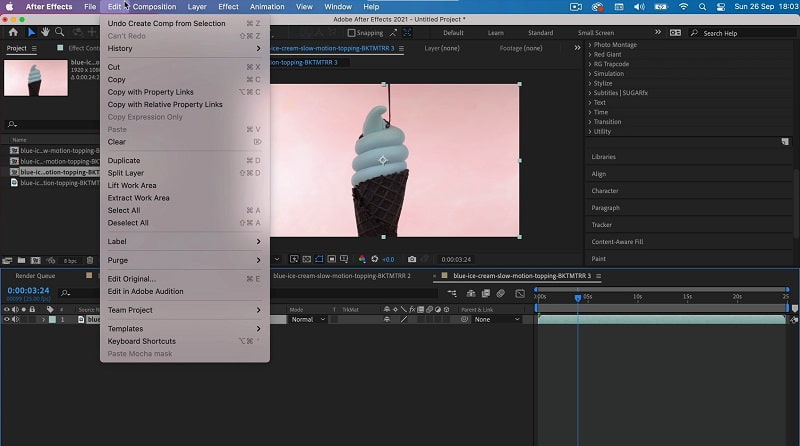The height and width of the screenshot is (446, 800).
Task: Open the Content-Aware Fill panel
Action: click(617, 241)
